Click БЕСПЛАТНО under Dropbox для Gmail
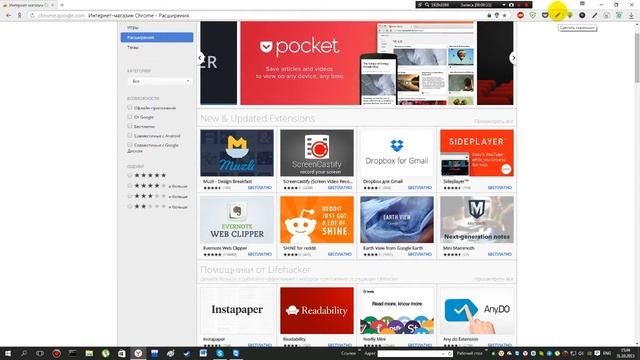 [x=420, y=188]
